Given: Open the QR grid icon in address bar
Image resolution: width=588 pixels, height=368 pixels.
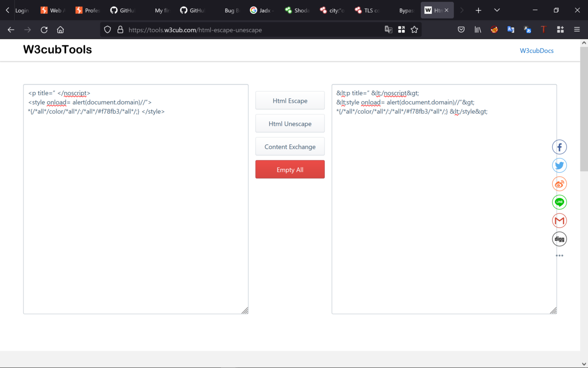Looking at the screenshot, I should [x=401, y=30].
